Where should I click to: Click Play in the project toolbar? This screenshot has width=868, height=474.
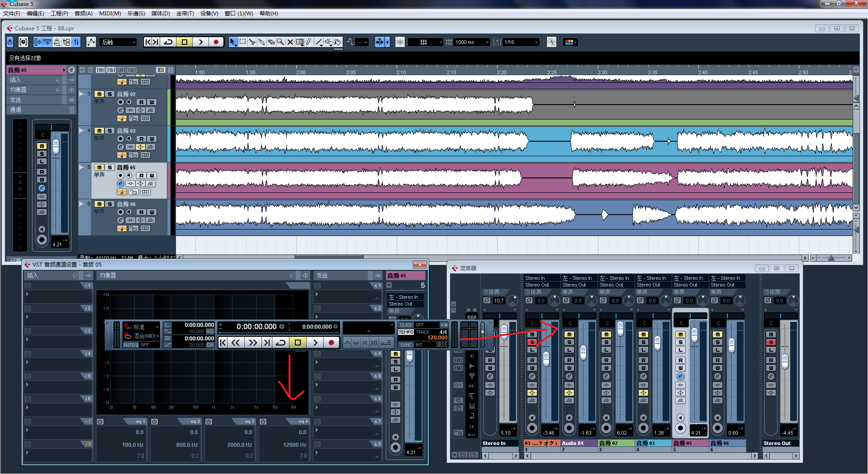pos(200,42)
